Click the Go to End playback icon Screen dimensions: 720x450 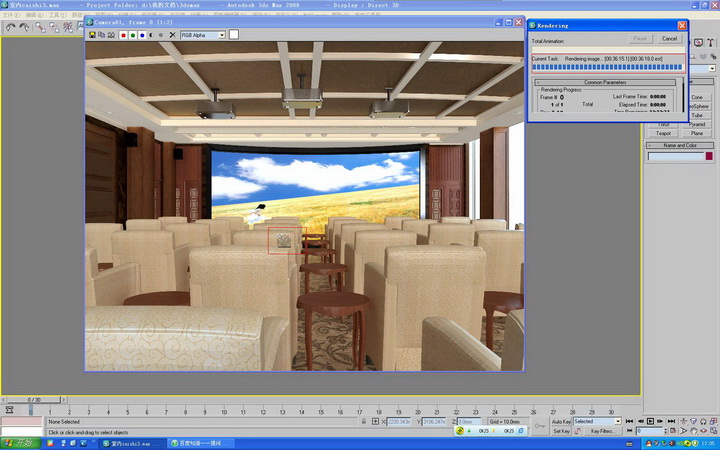click(x=673, y=421)
